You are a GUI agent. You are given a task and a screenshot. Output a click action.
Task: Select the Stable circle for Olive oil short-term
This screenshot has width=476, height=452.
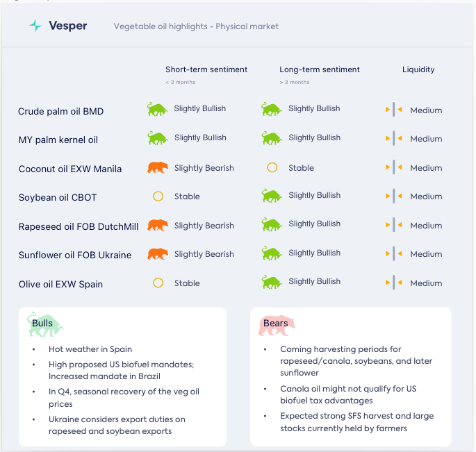click(x=158, y=283)
